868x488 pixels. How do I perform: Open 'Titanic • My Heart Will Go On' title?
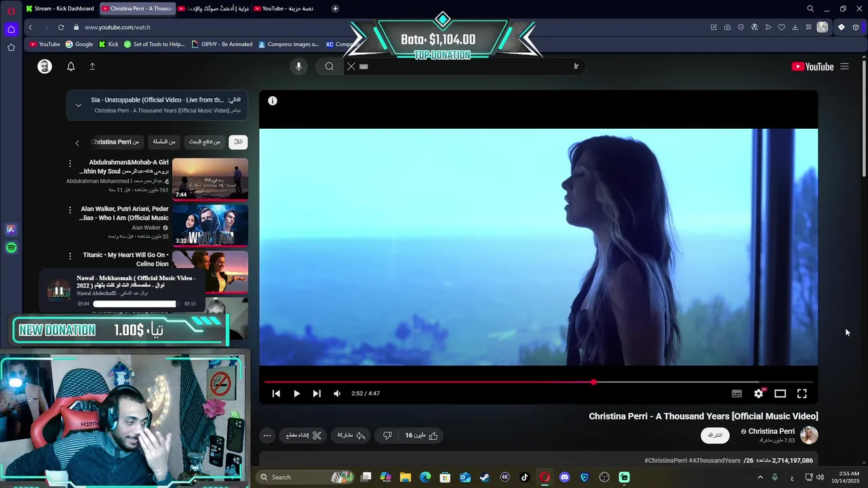[x=126, y=260]
